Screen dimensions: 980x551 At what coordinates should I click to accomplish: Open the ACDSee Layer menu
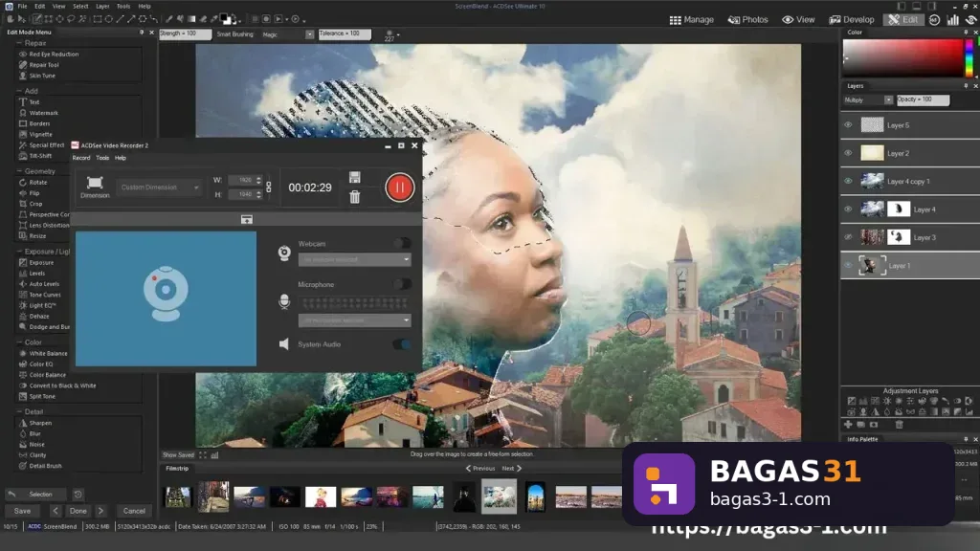point(102,7)
